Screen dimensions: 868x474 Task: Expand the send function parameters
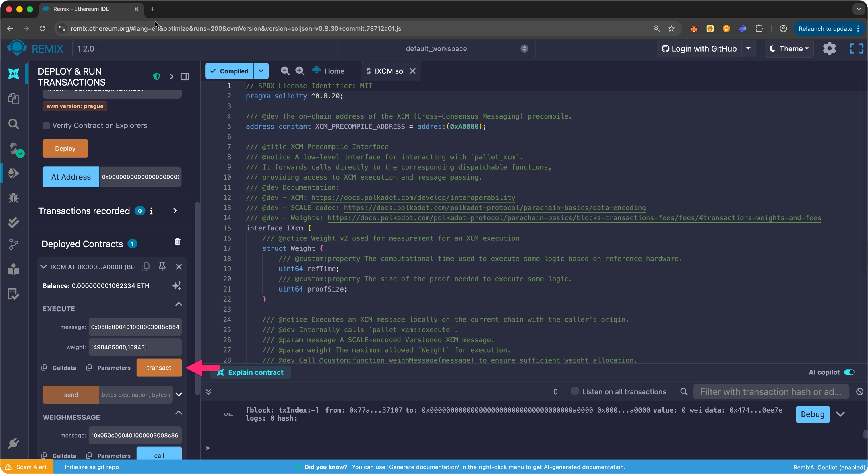(179, 395)
